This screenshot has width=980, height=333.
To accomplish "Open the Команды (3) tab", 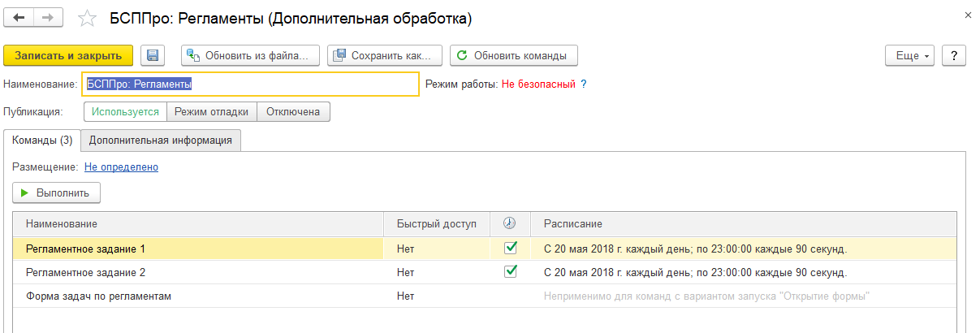I will 42,140.
